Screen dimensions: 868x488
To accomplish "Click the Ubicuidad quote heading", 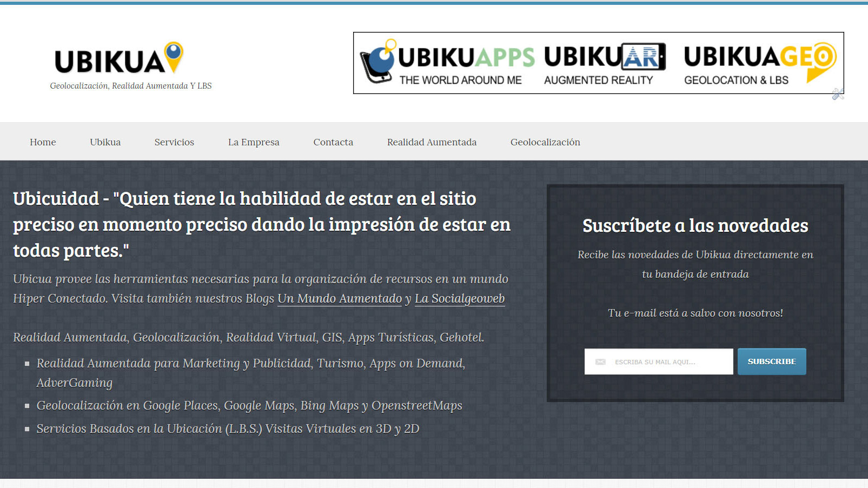I will pyautogui.click(x=262, y=224).
